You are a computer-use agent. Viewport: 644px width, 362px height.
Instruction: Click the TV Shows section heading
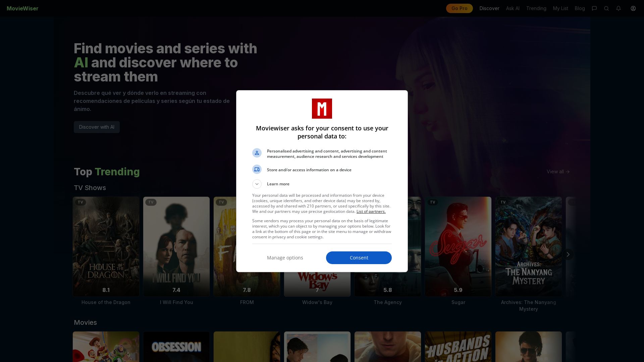click(90, 188)
